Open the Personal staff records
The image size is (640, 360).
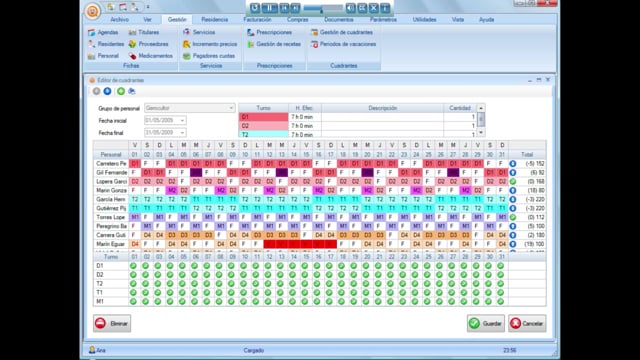[x=103, y=56]
